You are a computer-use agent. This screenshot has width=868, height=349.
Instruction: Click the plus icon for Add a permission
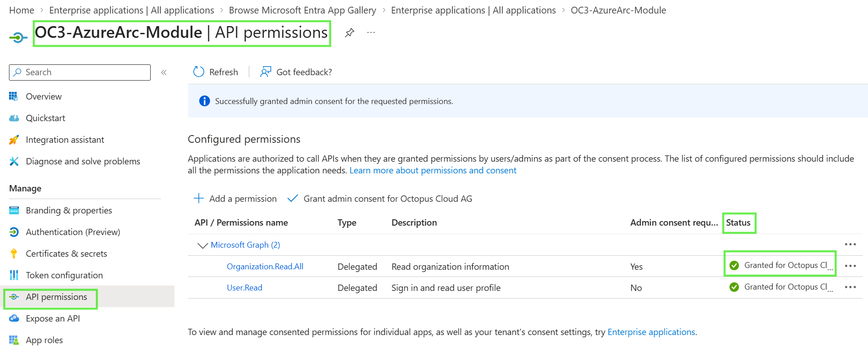pyautogui.click(x=199, y=199)
